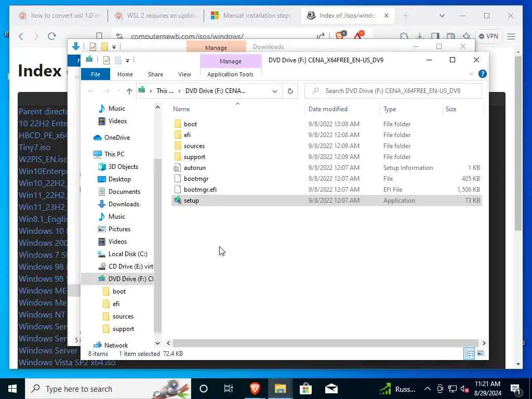Open address bar history dropdown

(x=274, y=91)
